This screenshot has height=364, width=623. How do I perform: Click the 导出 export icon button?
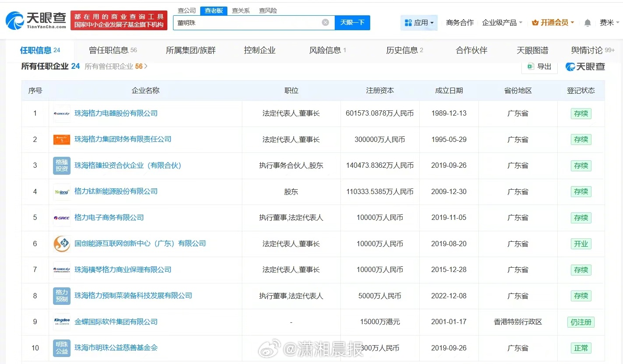tap(539, 67)
